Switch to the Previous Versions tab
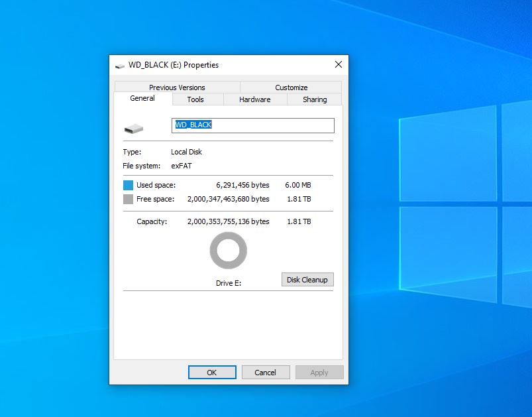Screen dimensions: 532x417 click(177, 88)
